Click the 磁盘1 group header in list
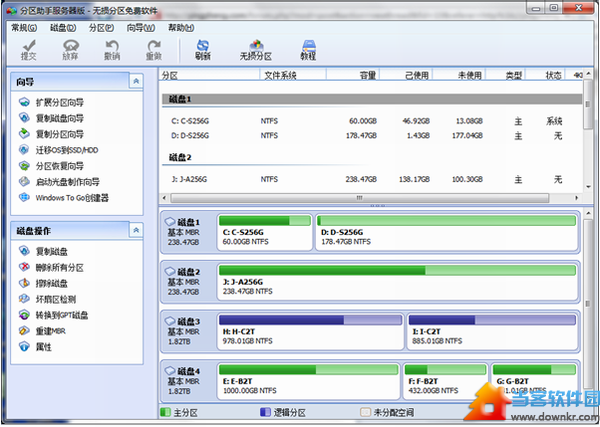 (371, 99)
